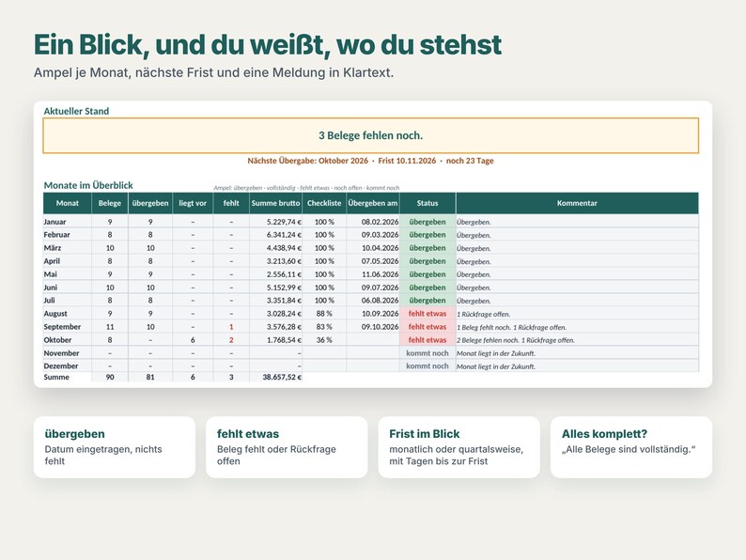The image size is (746, 560).
Task: Click the 'April' month cell
Action: (x=67, y=261)
